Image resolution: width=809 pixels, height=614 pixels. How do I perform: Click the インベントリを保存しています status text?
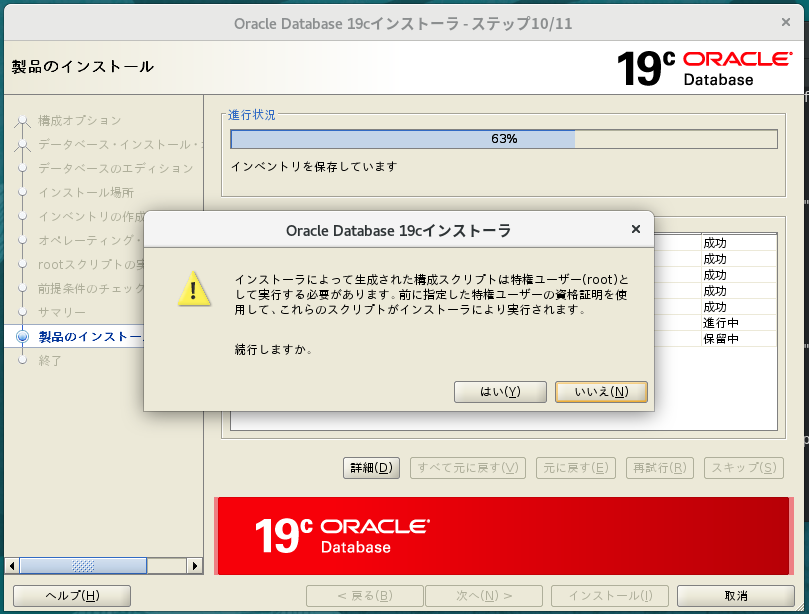click(x=314, y=167)
